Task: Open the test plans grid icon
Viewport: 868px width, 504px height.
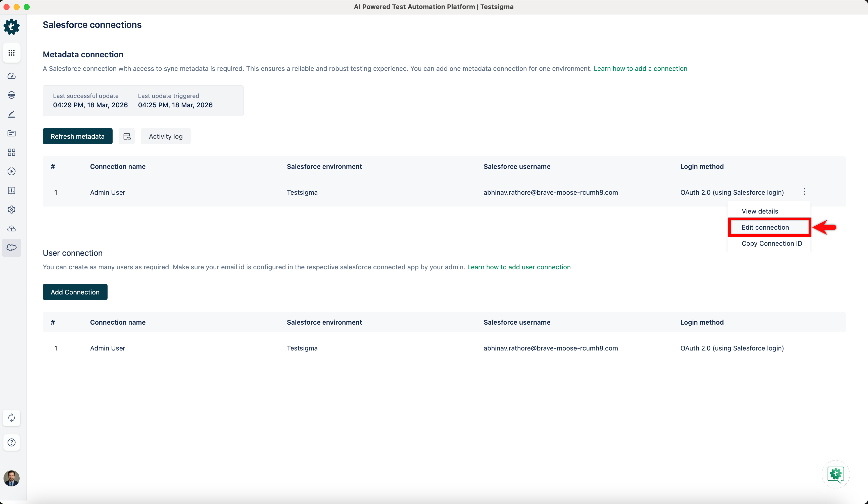Action: 11,152
